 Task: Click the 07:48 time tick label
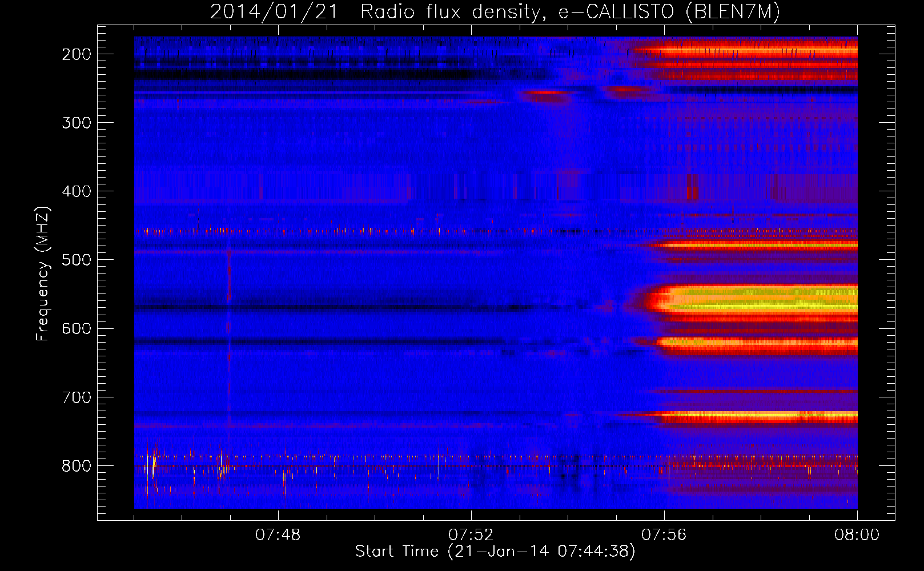[x=278, y=535]
